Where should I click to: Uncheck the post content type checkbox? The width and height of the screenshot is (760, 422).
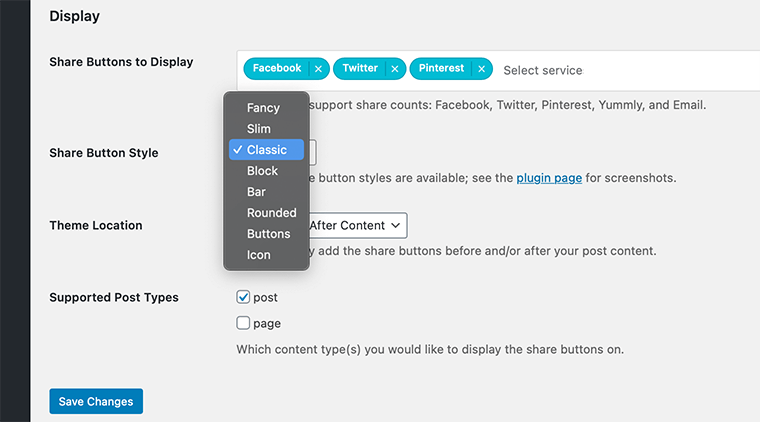pyautogui.click(x=243, y=297)
